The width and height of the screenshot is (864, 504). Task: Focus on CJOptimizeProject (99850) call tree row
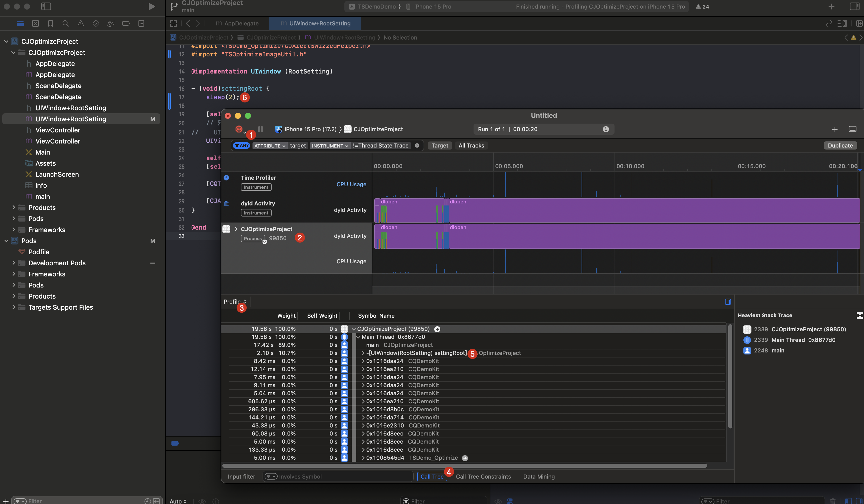coord(437,329)
